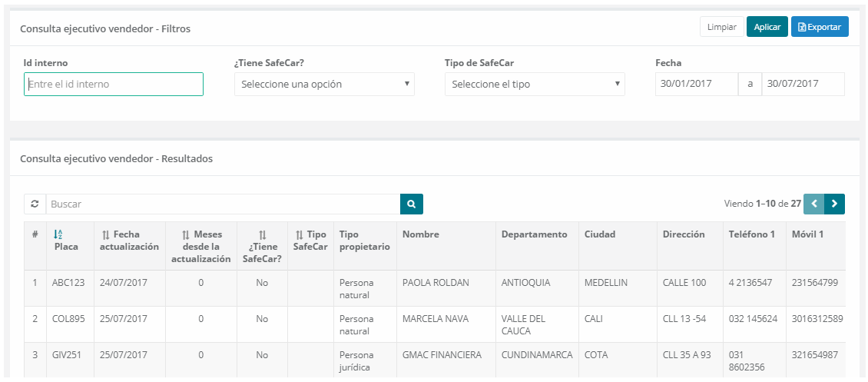Select row with placa ABC123

tap(68, 283)
